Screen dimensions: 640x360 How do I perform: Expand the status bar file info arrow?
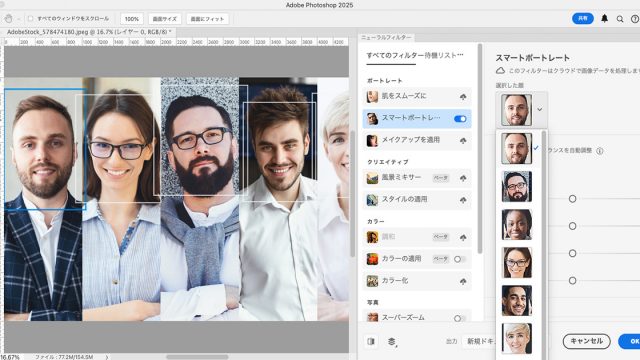point(107,357)
